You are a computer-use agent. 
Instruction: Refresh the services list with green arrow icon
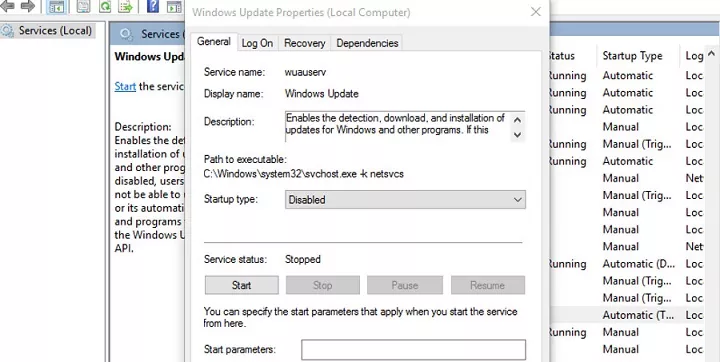(x=105, y=6)
